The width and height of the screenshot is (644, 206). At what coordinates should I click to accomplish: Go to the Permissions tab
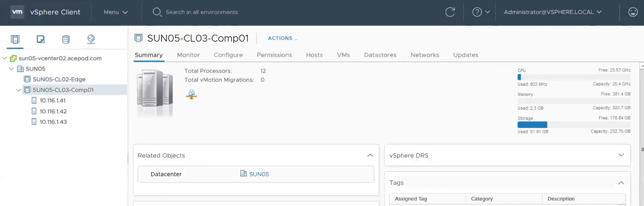[x=274, y=55]
